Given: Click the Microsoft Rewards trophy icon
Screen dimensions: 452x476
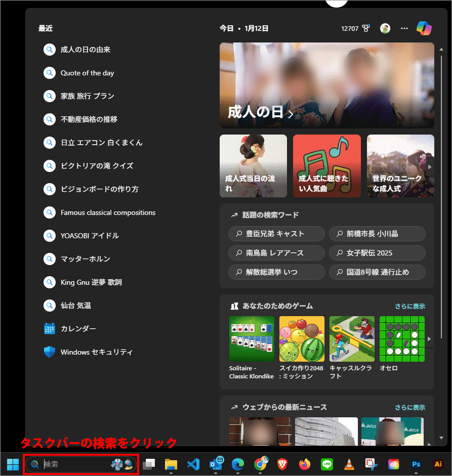Looking at the screenshot, I should coord(366,29).
